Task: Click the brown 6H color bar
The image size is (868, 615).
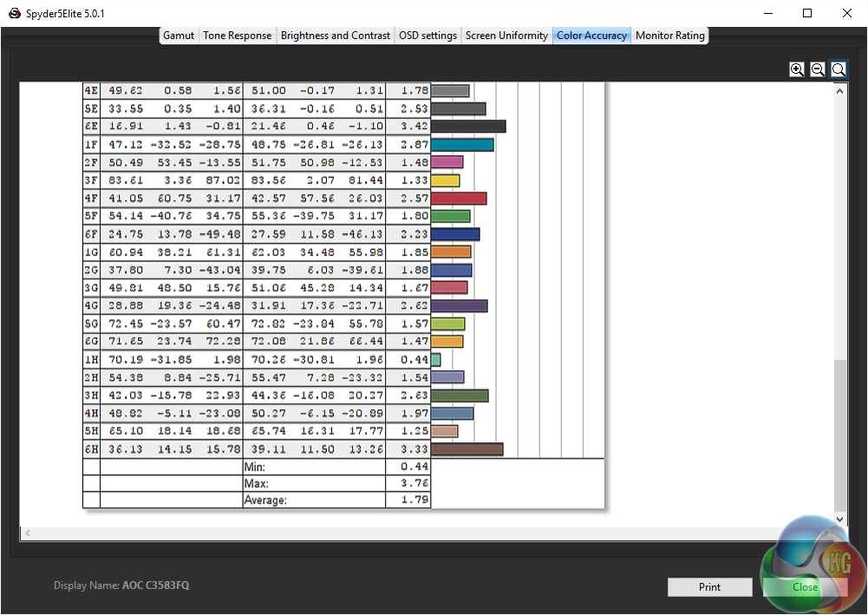Action: 467,449
